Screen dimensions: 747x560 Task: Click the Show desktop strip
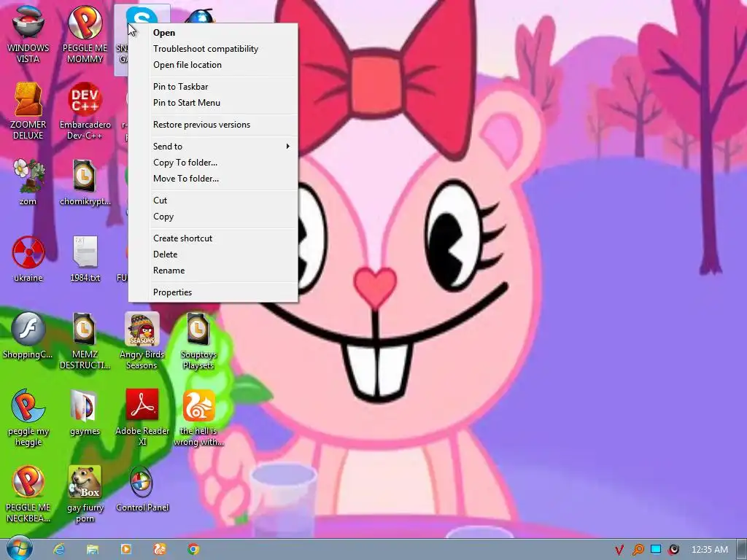click(742, 550)
